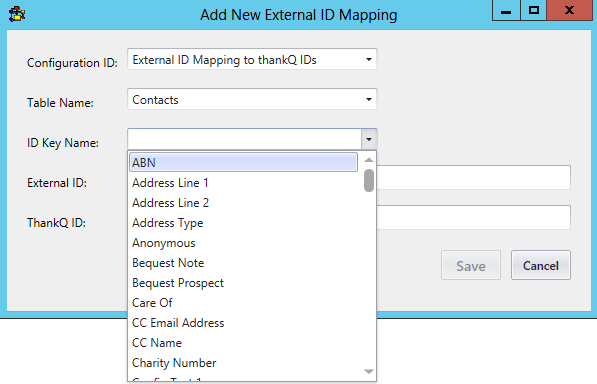The image size is (597, 384).
Task: Select CC Email Address option
Action: (x=243, y=323)
